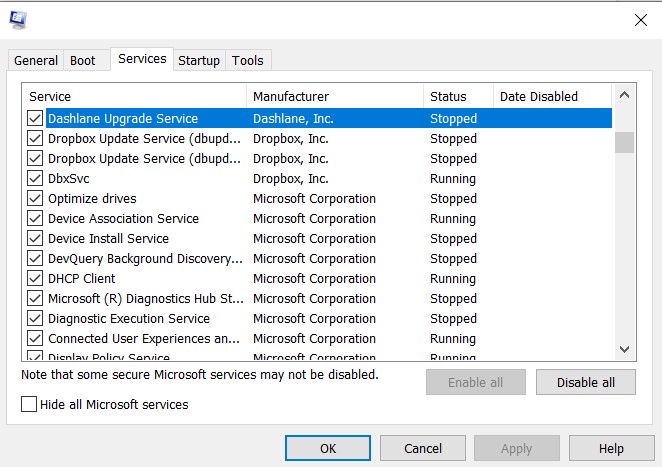Select DevQuery Background Discovery row text
Image resolution: width=662 pixels, height=467 pixels.
(145, 258)
